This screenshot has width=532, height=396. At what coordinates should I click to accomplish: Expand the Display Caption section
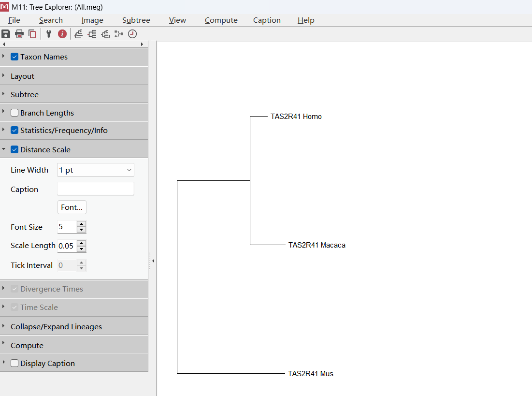[x=3, y=362]
